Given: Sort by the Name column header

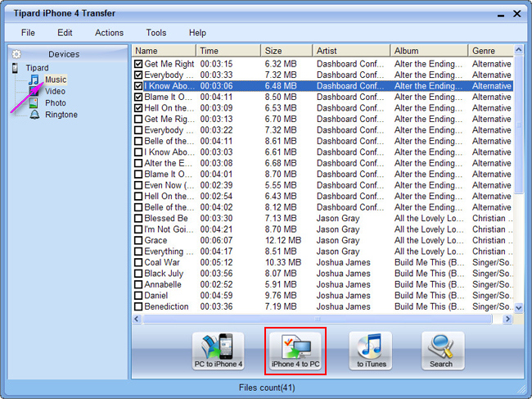Looking at the screenshot, I should [164, 51].
